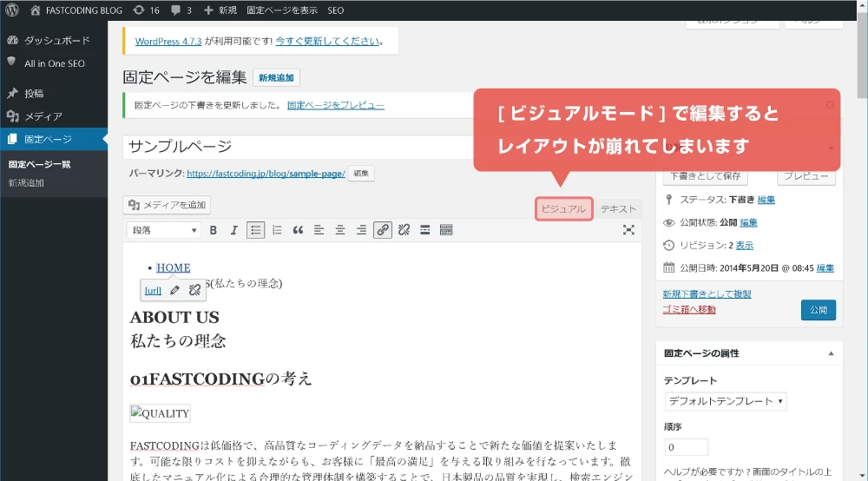Image resolution: width=868 pixels, height=481 pixels.
Task: Click insert/edit link toolbar icon
Action: pyautogui.click(x=383, y=230)
